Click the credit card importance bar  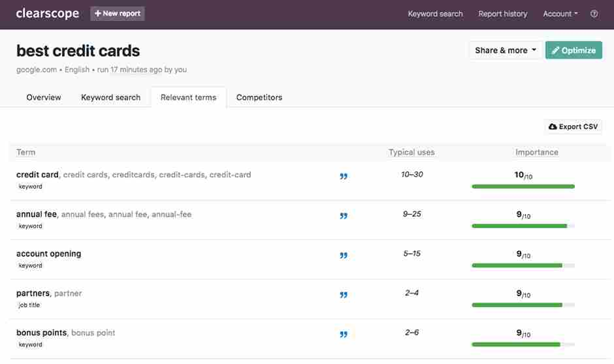523,187
